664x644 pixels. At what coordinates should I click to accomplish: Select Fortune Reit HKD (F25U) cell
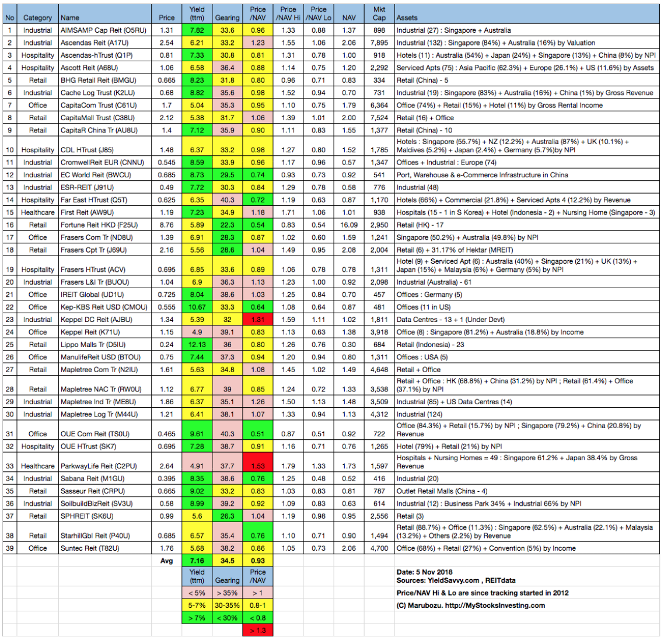click(x=105, y=225)
